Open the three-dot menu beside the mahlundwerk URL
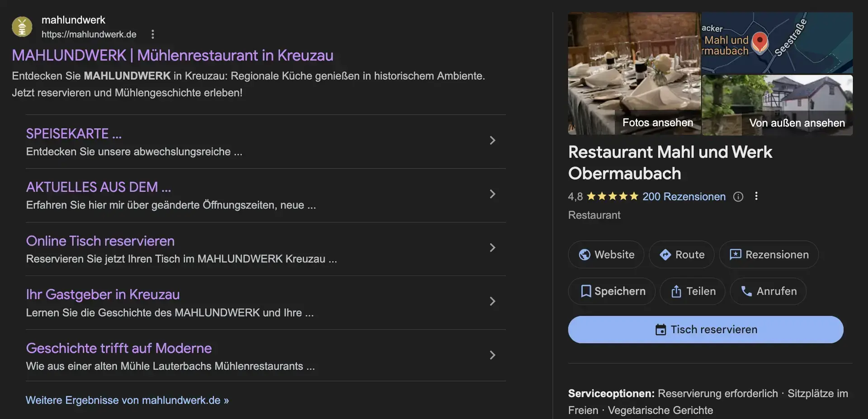This screenshot has height=419, width=868. pyautogui.click(x=152, y=34)
